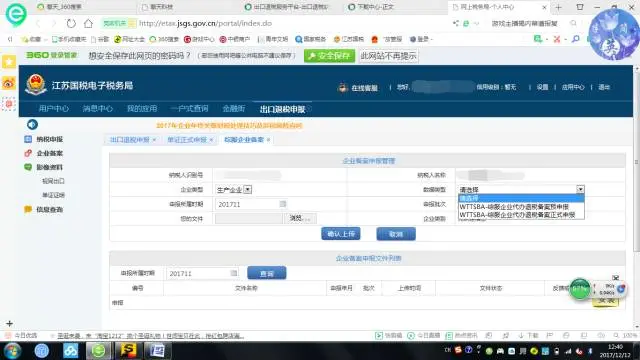Reload the page with the refresh icon

[71, 23]
